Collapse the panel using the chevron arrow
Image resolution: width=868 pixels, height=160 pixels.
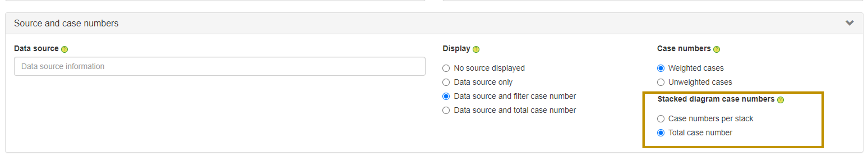coord(850,23)
